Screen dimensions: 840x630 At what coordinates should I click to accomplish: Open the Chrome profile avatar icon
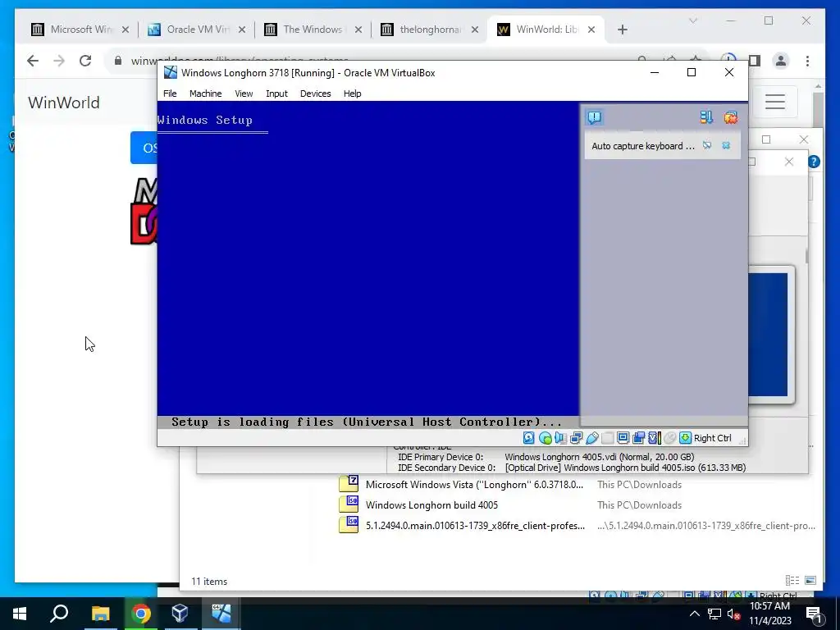781,61
